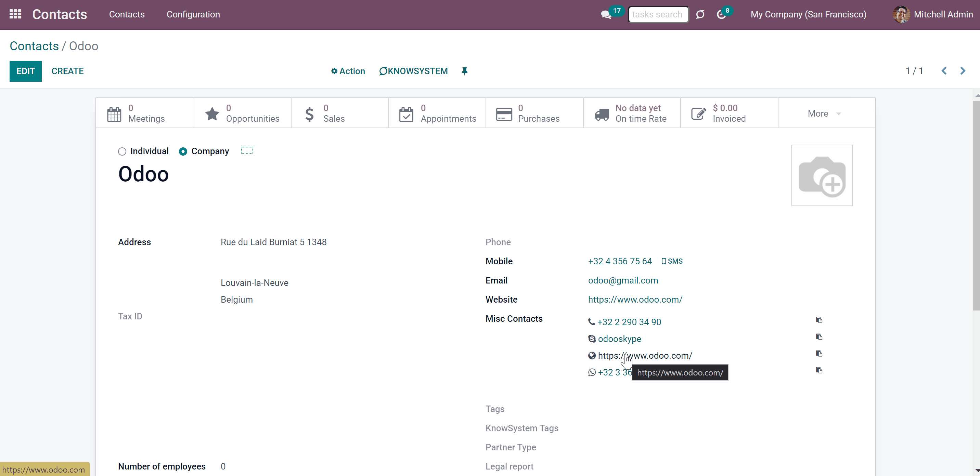980x476 pixels.
Task: Open the Configuration menu
Action: [193, 14]
